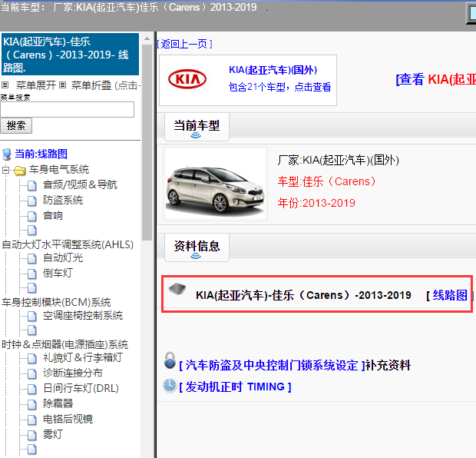This screenshot has height=458, width=476.
Task: Click the padlock icon beside 汽车防盗 link
Action: (x=170, y=360)
